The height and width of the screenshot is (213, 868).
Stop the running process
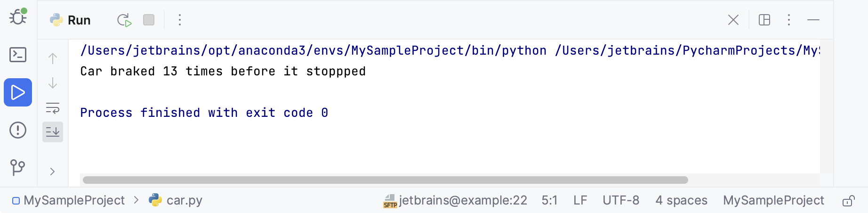149,20
